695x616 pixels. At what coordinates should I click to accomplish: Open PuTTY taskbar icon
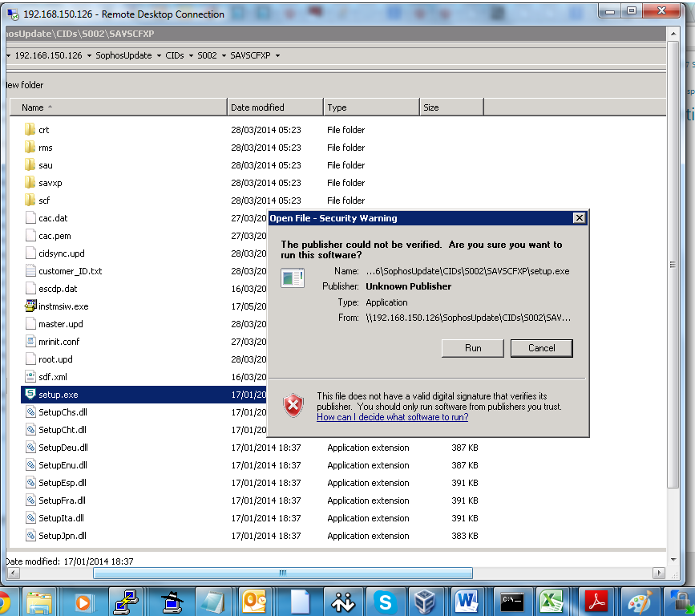(x=127, y=602)
